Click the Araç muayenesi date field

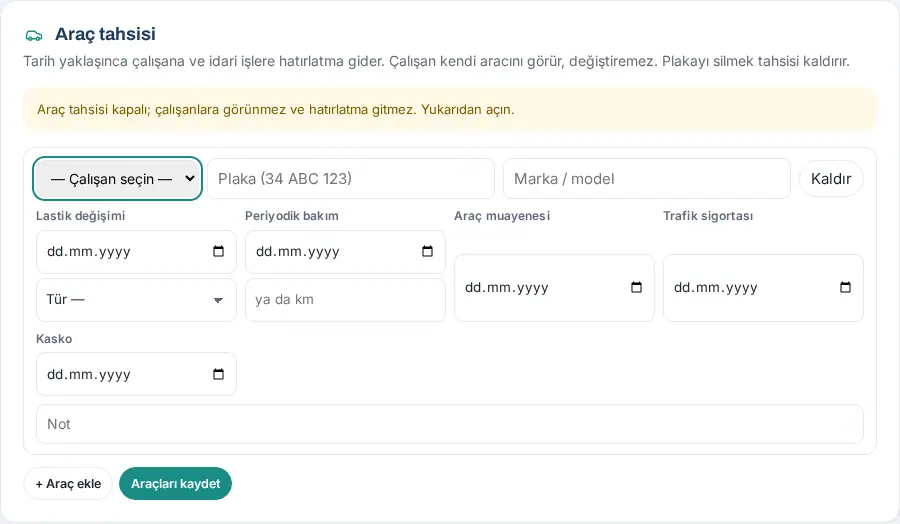(x=554, y=288)
